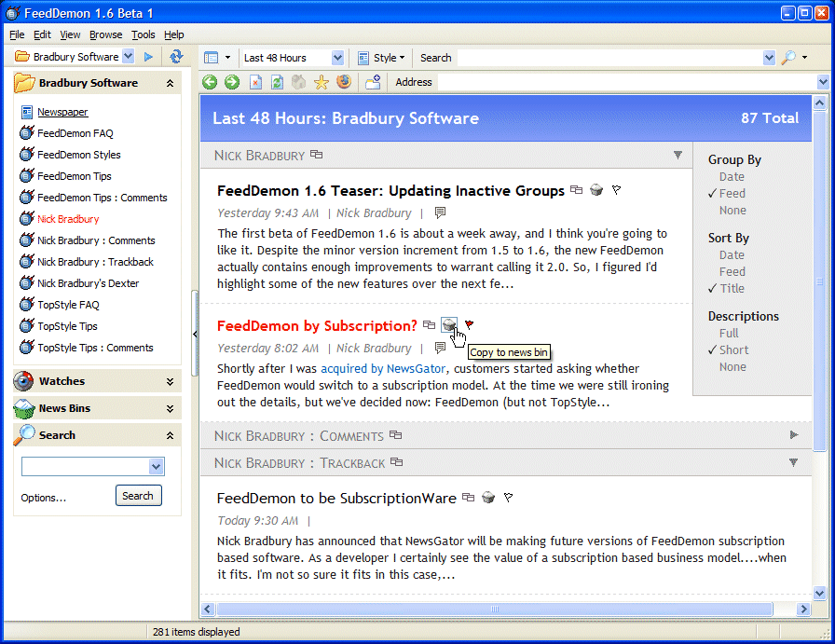
Task: Click the green Back navigation arrow
Action: coord(210,82)
